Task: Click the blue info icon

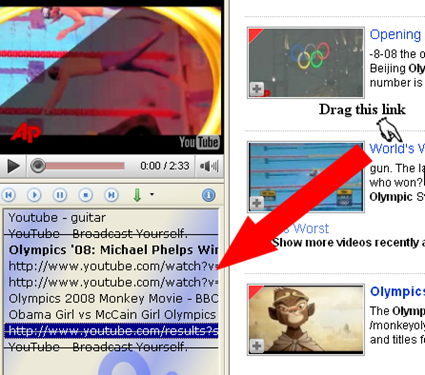Action: pos(209,195)
